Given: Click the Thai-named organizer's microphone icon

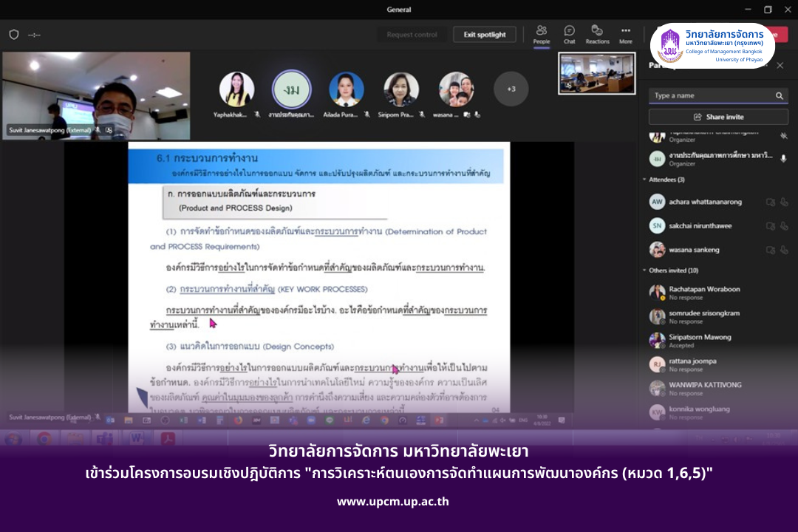Looking at the screenshot, I should (784, 159).
